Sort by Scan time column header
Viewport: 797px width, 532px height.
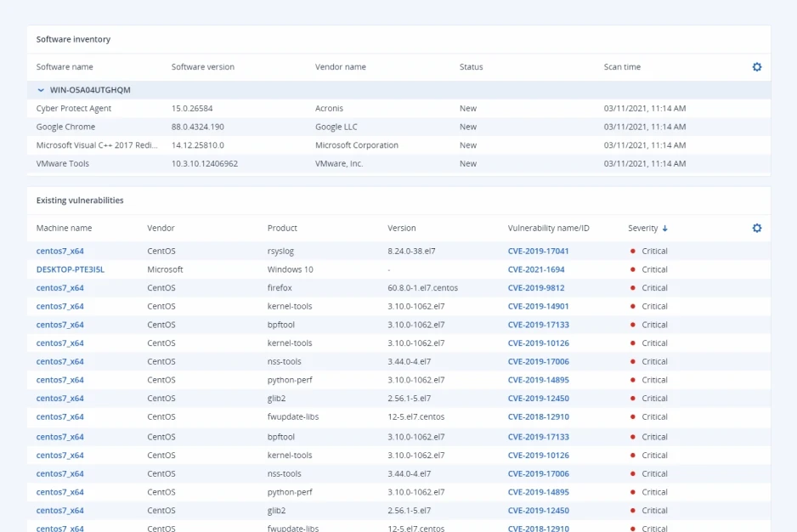pos(622,66)
